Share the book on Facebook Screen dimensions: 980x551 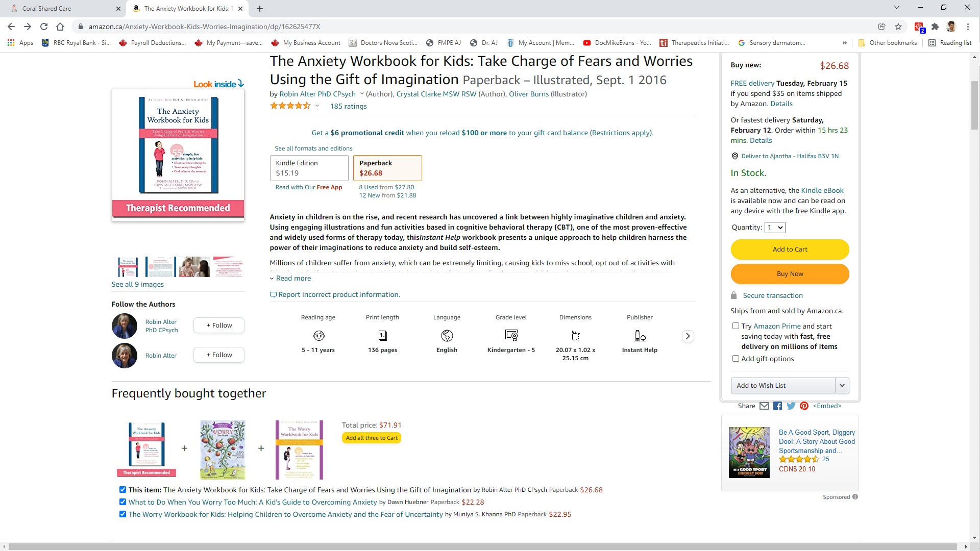tap(777, 406)
